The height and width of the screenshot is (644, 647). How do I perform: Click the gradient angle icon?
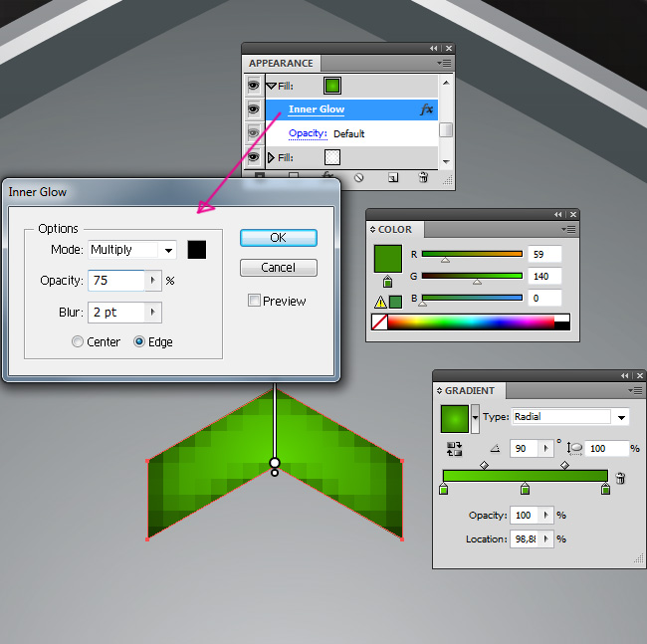[x=495, y=449]
